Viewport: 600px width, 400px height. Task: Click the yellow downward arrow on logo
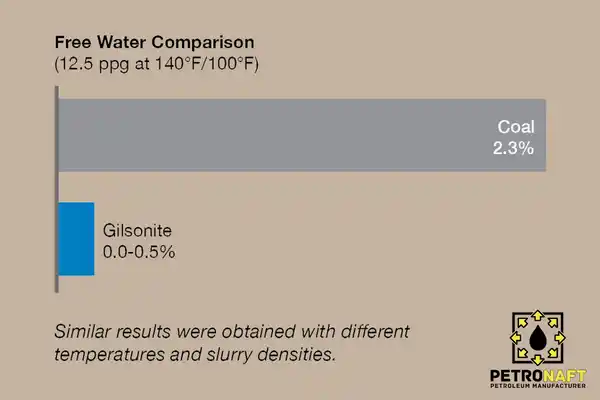click(538, 360)
